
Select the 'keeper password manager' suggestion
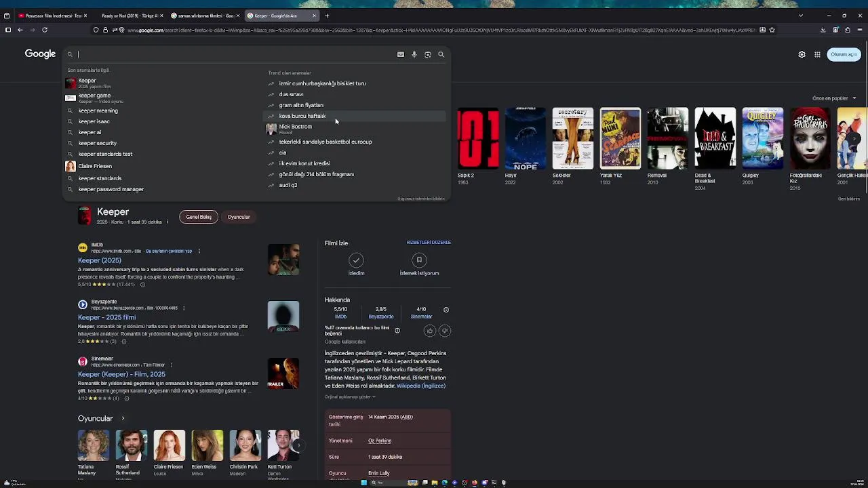(111, 189)
